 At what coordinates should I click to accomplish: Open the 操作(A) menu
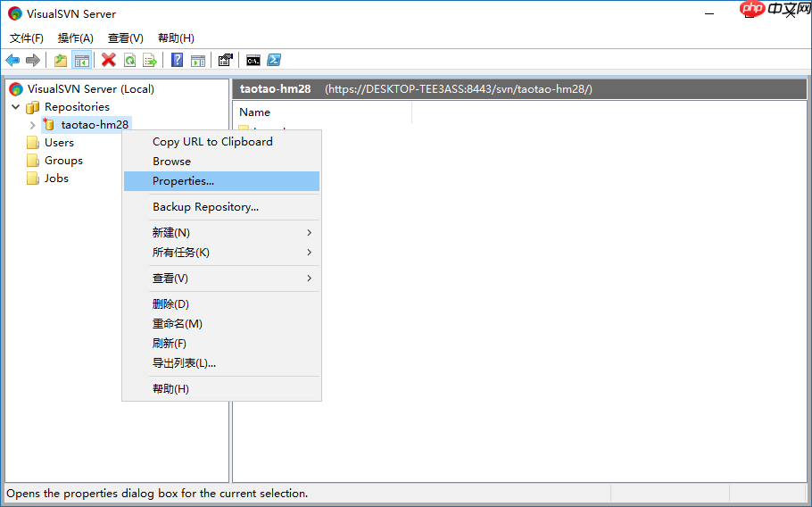[x=76, y=37]
